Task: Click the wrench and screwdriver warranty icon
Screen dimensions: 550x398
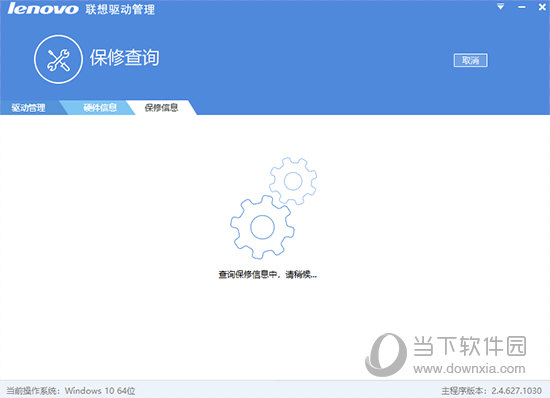Action: tap(58, 59)
